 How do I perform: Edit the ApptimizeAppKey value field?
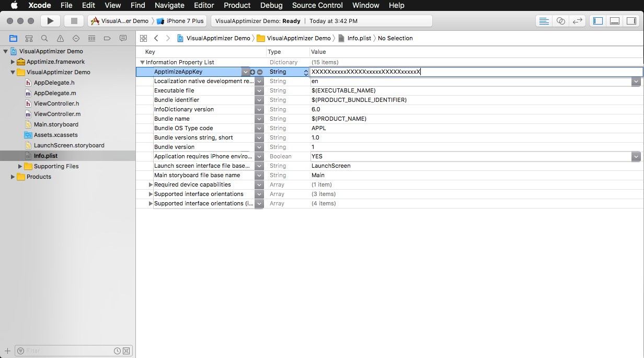point(476,72)
